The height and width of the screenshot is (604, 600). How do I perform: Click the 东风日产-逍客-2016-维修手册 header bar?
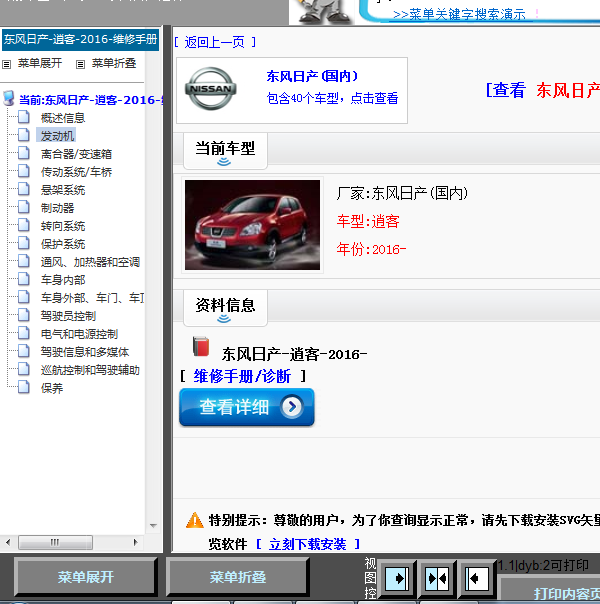80,39
